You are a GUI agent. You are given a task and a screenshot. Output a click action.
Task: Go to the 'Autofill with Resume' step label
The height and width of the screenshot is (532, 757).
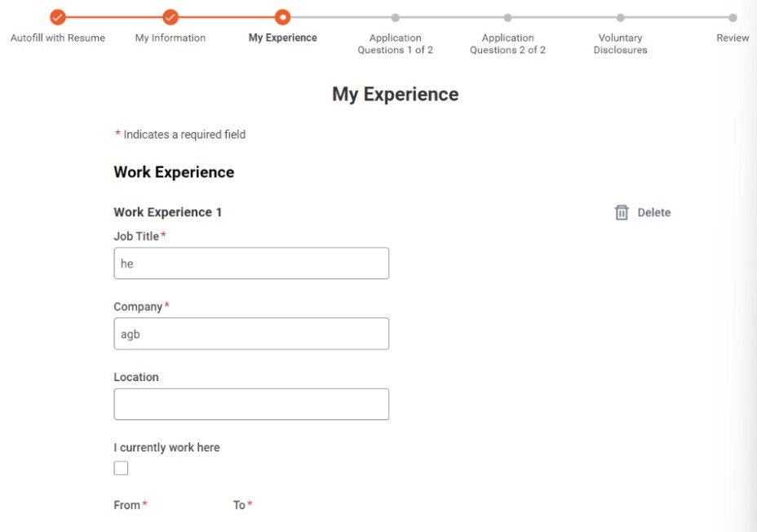click(x=58, y=38)
